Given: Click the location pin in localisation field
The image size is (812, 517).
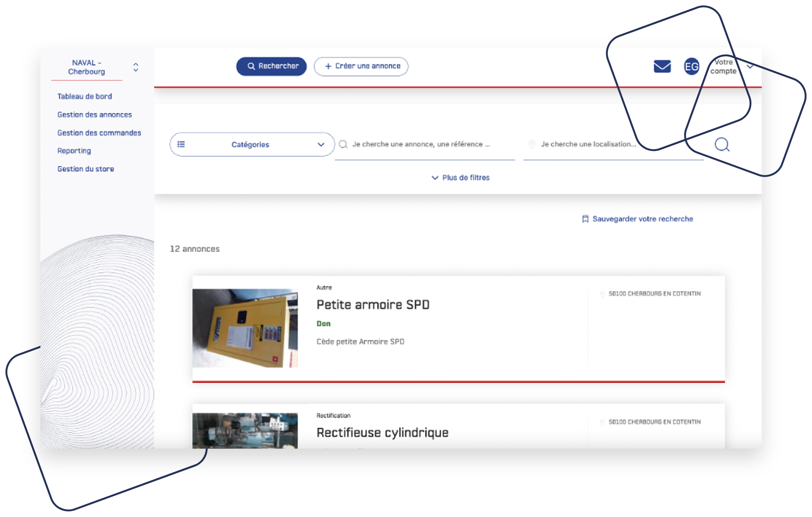Looking at the screenshot, I should 532,144.
